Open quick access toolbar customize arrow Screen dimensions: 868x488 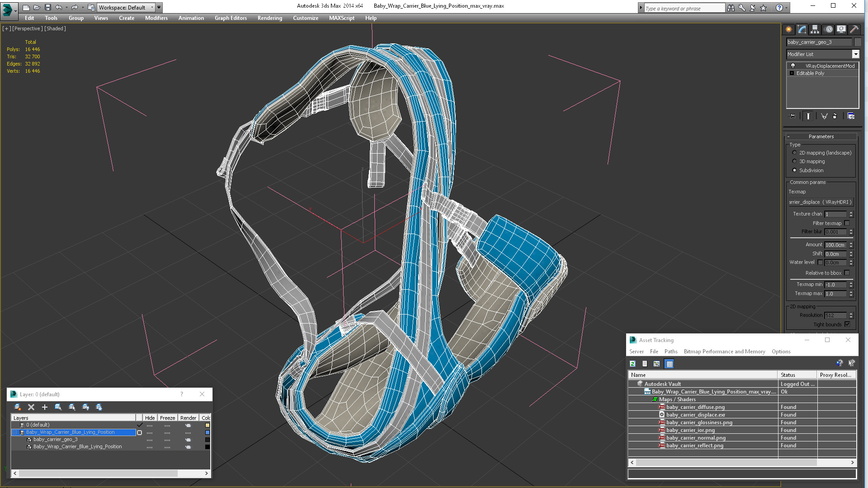[159, 7]
